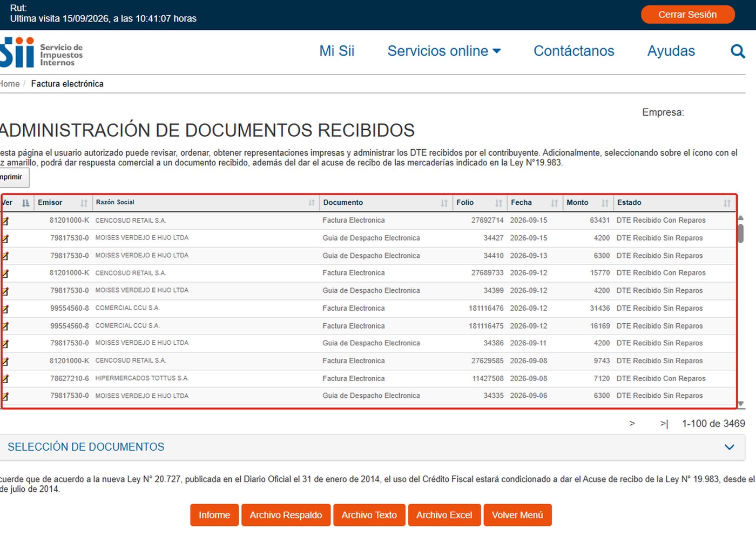The height and width of the screenshot is (534, 756).
Task: Select the HIPERMERCADOS TOTTUS S.A. cell
Action: pyautogui.click(x=142, y=378)
